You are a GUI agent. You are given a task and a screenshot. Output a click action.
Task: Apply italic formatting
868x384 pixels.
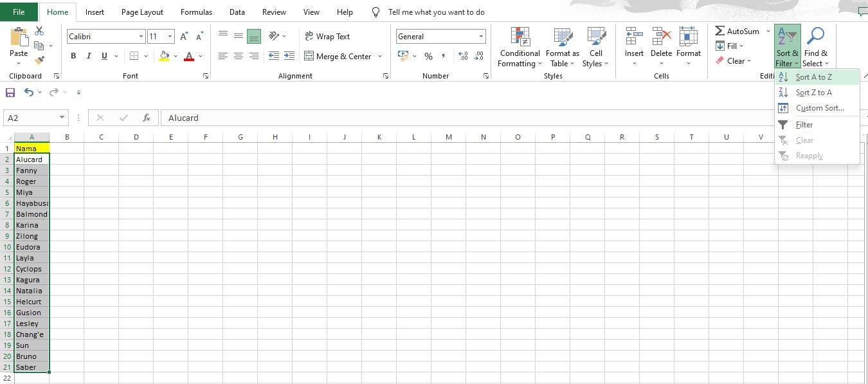point(89,56)
